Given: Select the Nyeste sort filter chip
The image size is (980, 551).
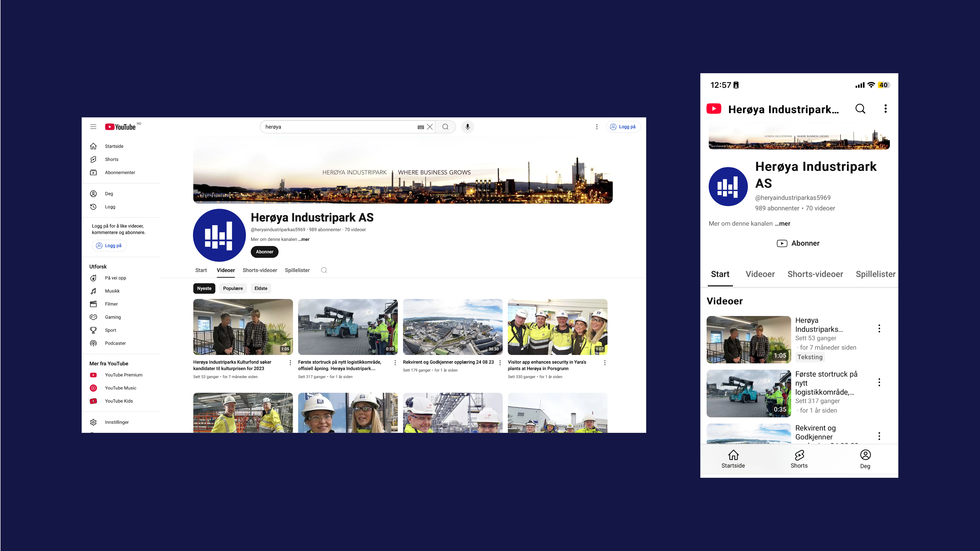Looking at the screenshot, I should pos(204,288).
